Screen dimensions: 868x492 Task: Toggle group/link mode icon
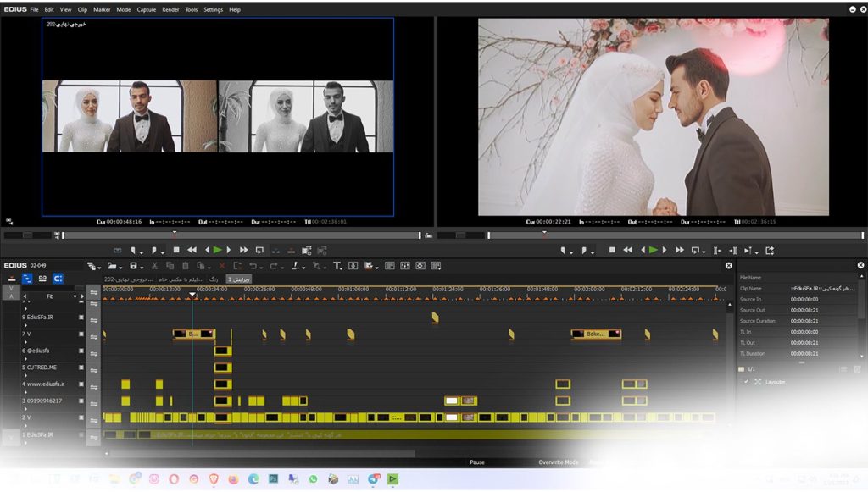click(42, 279)
